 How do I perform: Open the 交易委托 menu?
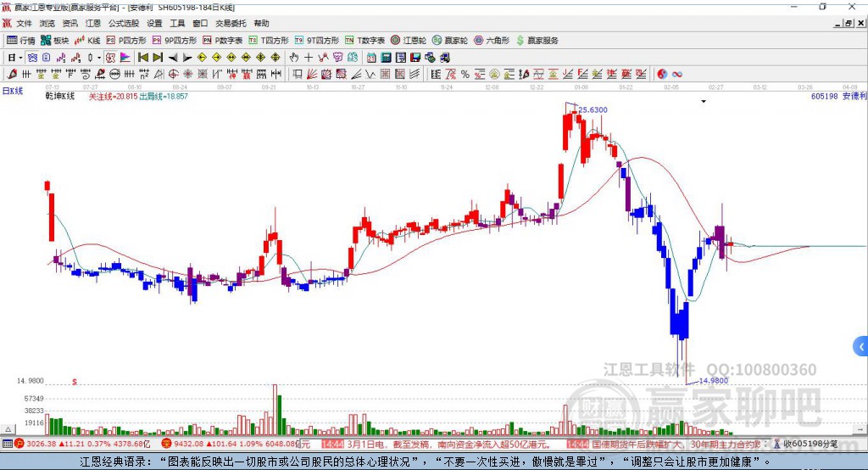231,23
